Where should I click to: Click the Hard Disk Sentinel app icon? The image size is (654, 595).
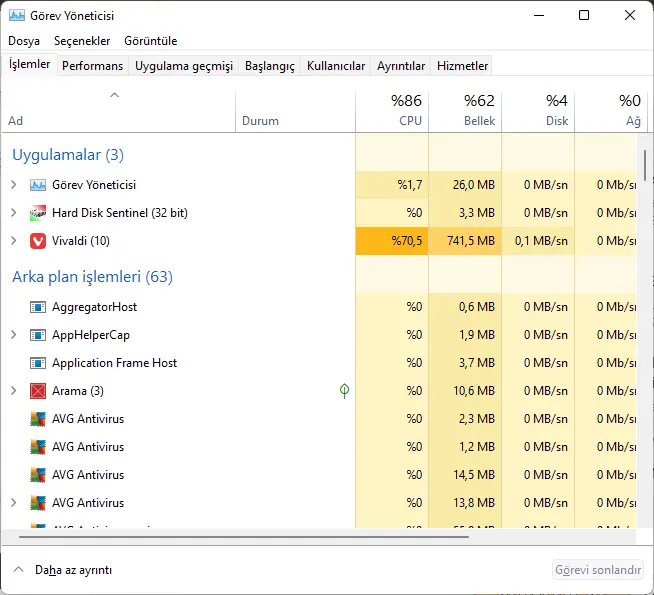tap(38, 213)
